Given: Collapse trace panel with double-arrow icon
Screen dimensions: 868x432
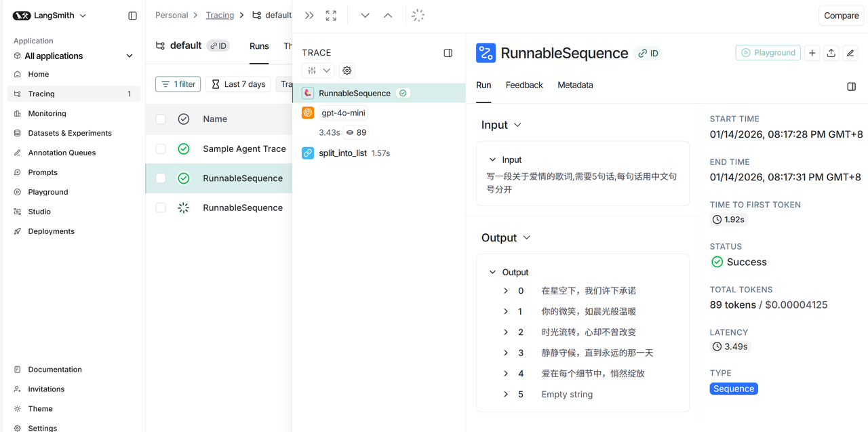Looking at the screenshot, I should pyautogui.click(x=309, y=16).
